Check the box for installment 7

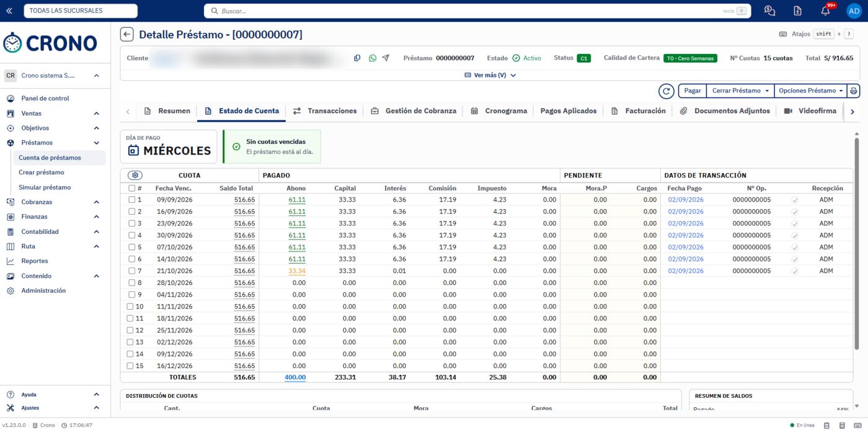pyautogui.click(x=131, y=271)
